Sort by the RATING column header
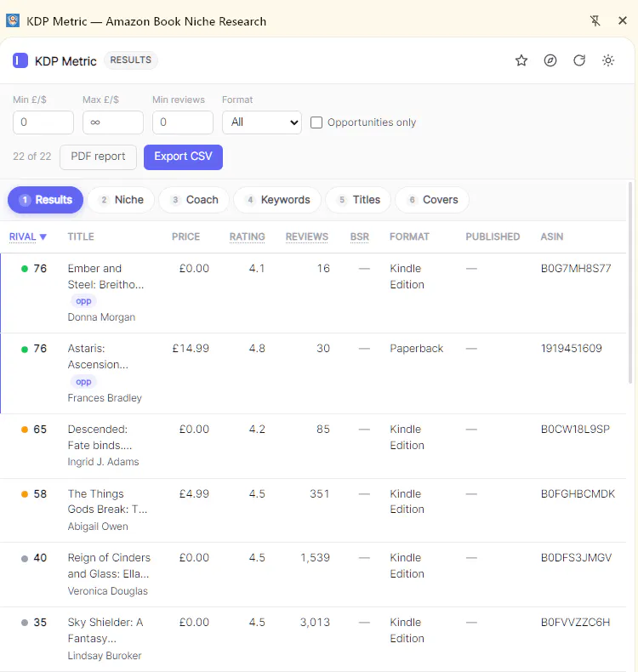 coord(248,236)
